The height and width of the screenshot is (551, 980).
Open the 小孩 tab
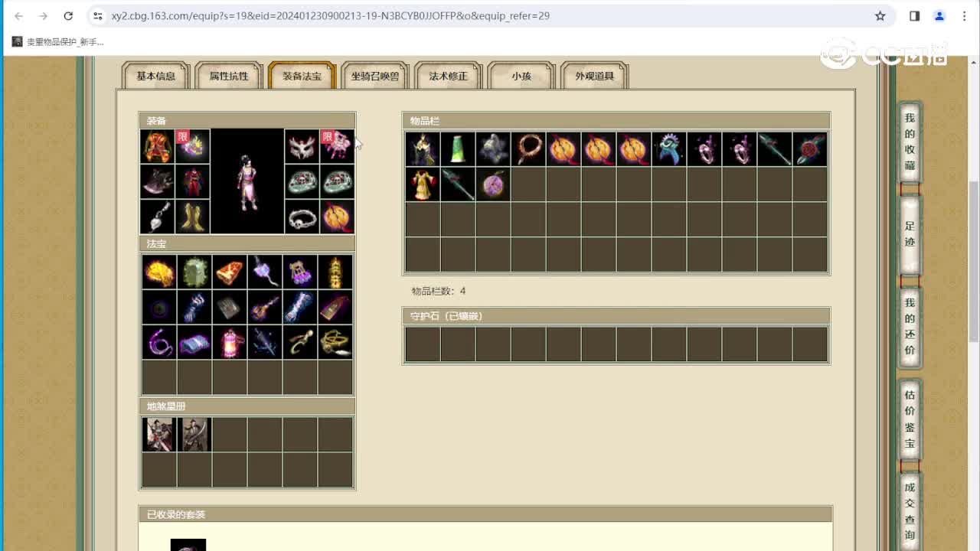(521, 76)
